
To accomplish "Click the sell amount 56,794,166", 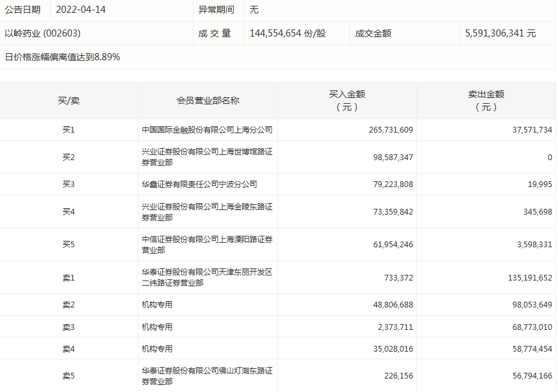I will click(532, 376).
